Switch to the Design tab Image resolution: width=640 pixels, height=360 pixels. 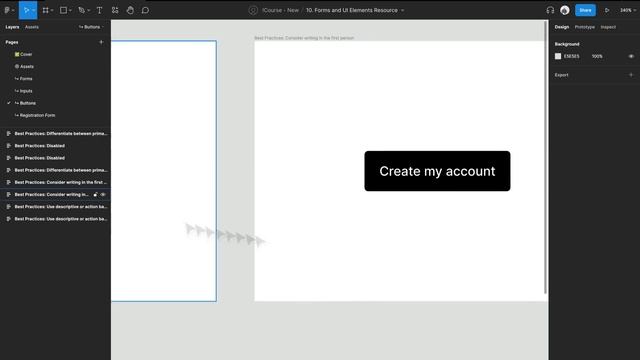pyautogui.click(x=562, y=27)
